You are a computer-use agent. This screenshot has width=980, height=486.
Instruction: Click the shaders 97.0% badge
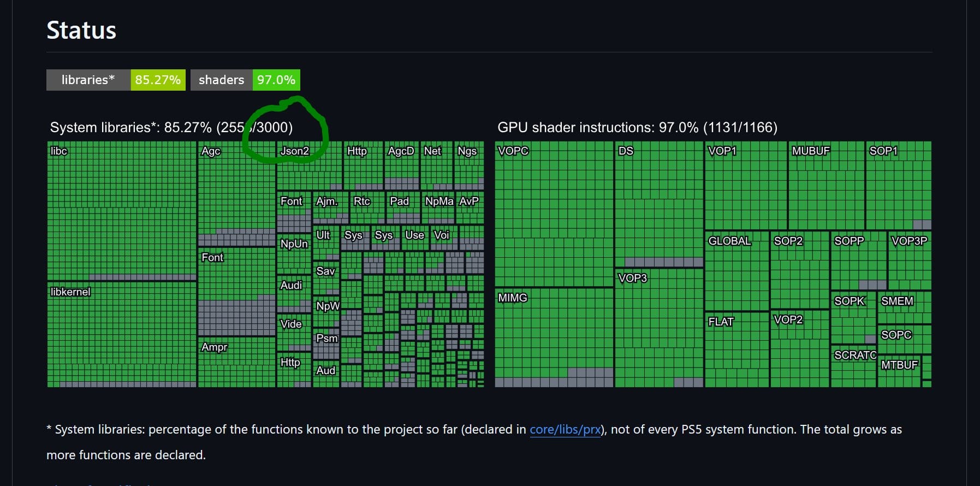pos(245,80)
